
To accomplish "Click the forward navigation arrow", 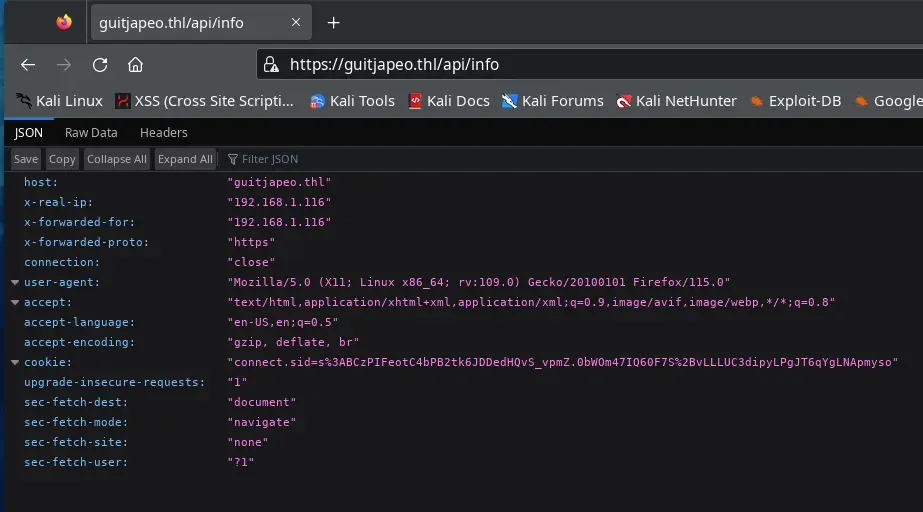I will point(64,65).
